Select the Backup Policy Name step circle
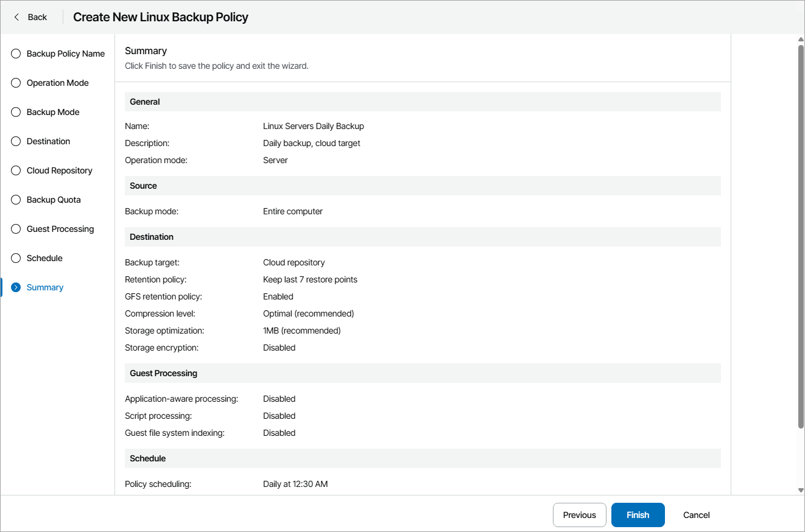Image resolution: width=805 pixels, height=532 pixels. tap(16, 54)
